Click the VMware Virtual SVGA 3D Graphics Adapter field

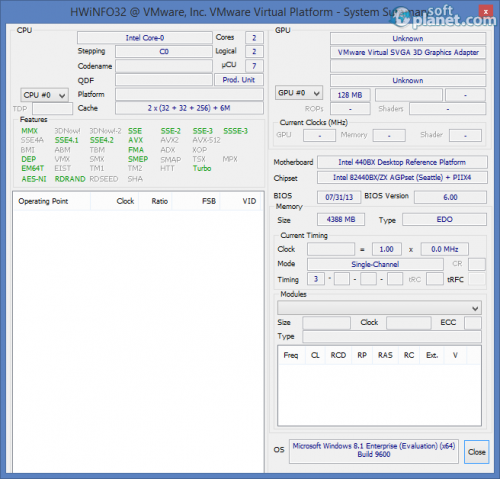408,52
